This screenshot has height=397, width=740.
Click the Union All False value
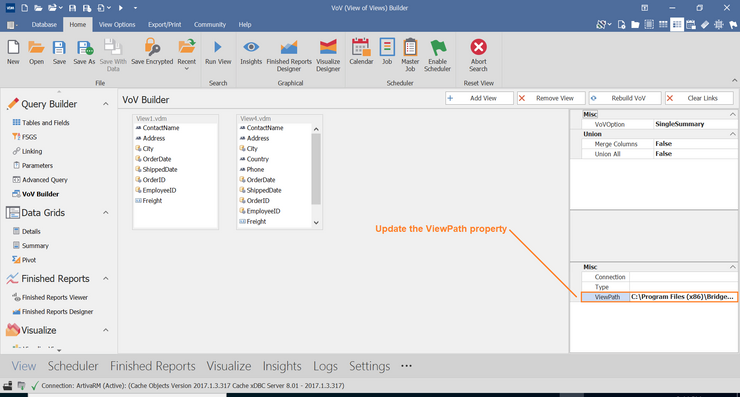click(x=695, y=154)
